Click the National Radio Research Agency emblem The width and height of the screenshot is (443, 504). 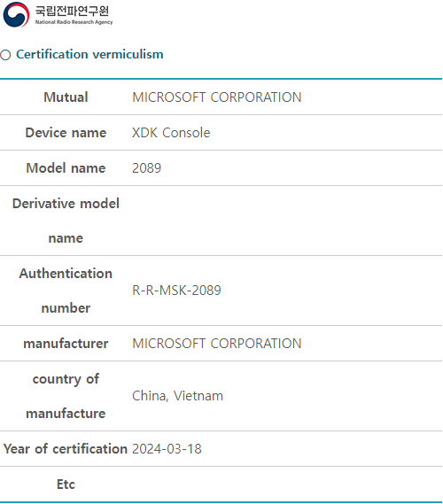coord(16,15)
